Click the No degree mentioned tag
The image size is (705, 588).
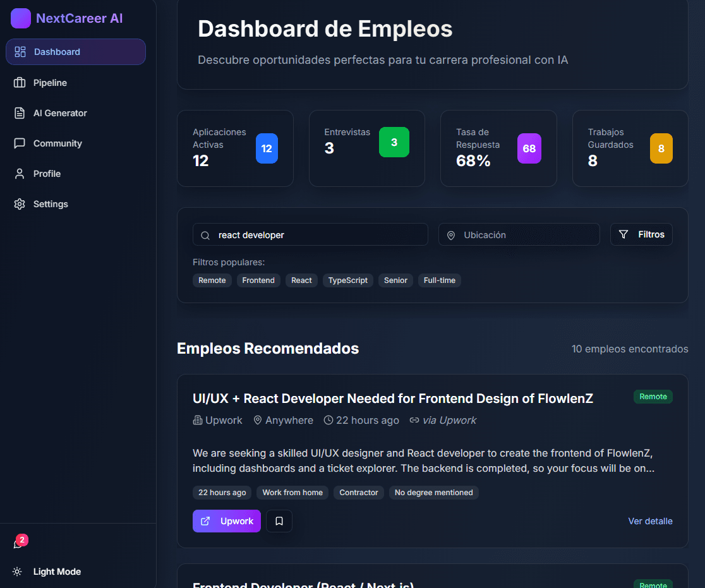tap(433, 493)
